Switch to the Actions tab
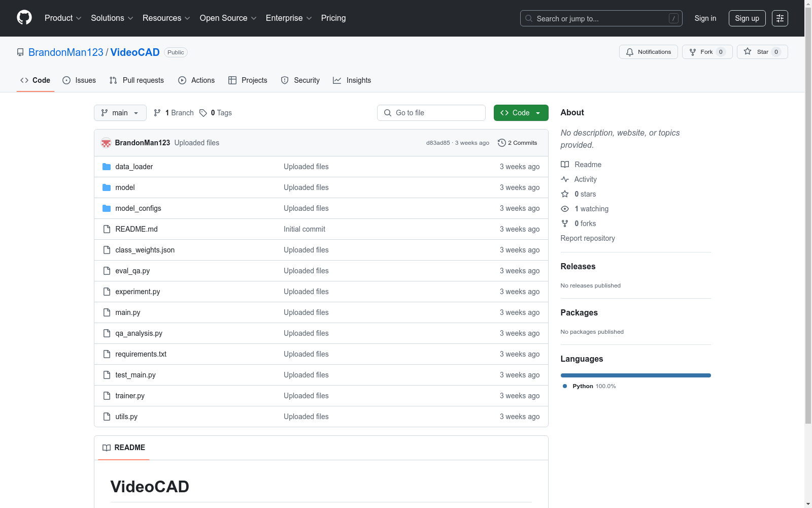Image resolution: width=812 pixels, height=508 pixels. click(x=196, y=80)
